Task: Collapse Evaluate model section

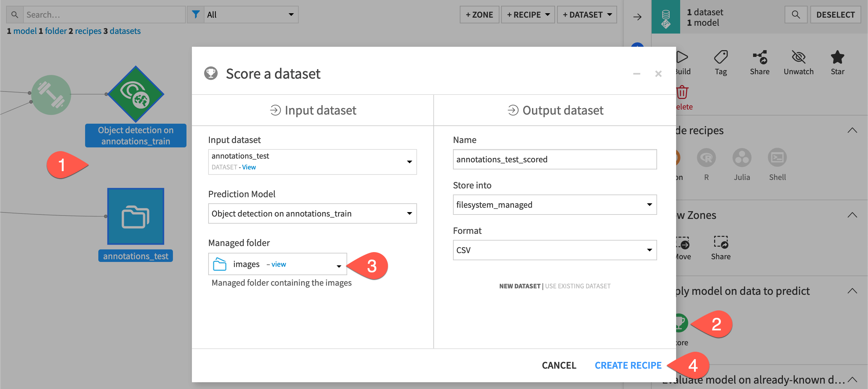Action: (852, 380)
